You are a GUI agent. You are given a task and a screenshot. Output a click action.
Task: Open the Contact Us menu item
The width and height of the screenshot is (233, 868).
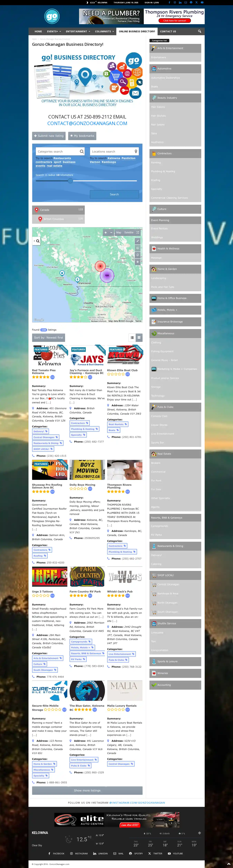[168, 31]
